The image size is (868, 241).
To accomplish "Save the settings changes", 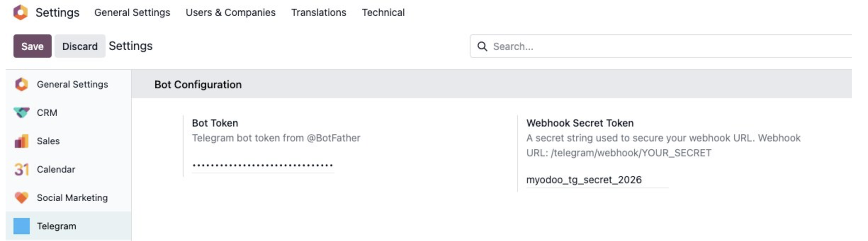I will (x=32, y=46).
